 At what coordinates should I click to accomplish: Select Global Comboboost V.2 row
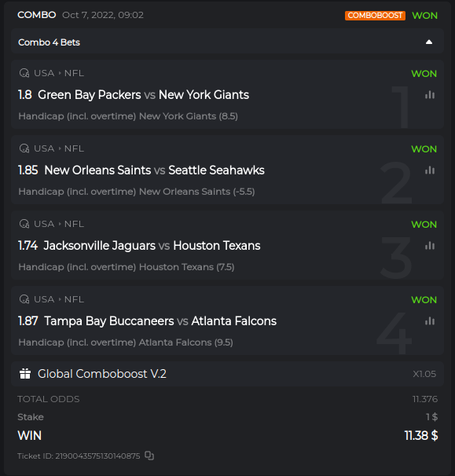[227, 374]
